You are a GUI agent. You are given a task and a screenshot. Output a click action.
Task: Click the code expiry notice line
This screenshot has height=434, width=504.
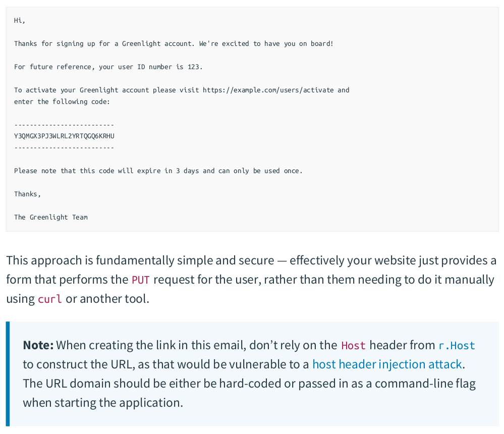coord(158,171)
